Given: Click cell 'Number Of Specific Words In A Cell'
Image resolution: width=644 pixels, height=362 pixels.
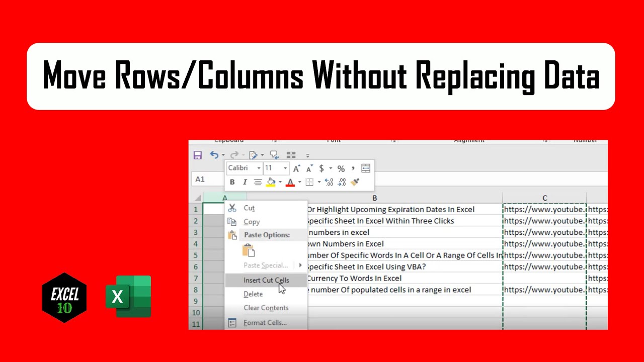Looking at the screenshot, I should [x=405, y=255].
